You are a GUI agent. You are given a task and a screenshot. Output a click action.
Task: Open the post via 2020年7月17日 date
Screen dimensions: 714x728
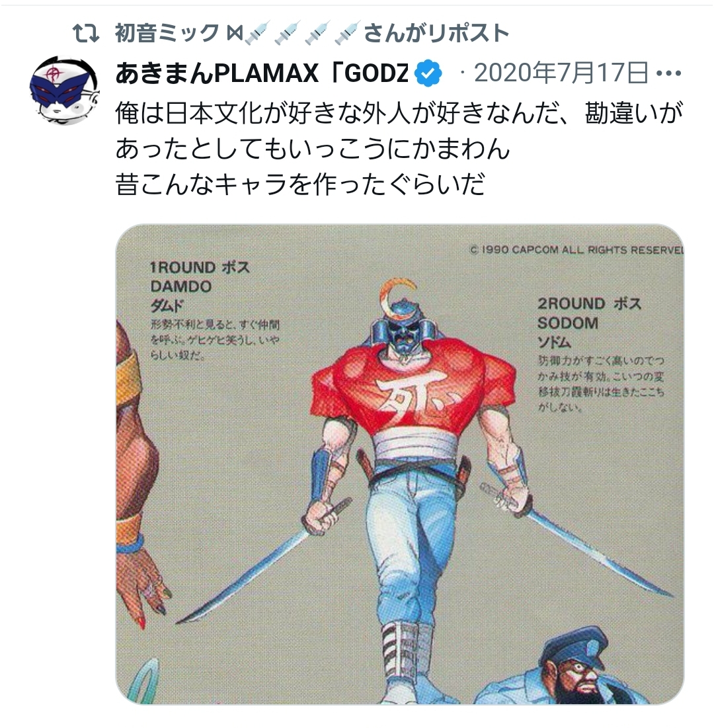tap(561, 73)
